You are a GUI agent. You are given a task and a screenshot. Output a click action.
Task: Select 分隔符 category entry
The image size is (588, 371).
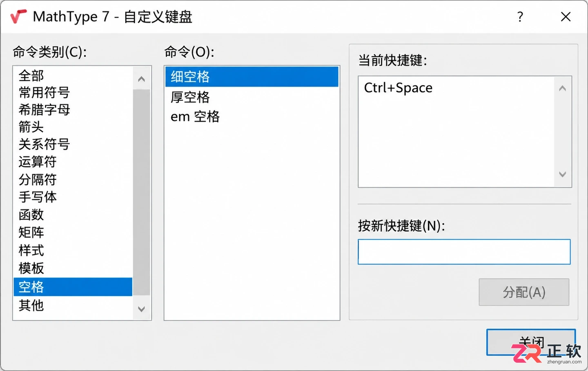(73, 179)
